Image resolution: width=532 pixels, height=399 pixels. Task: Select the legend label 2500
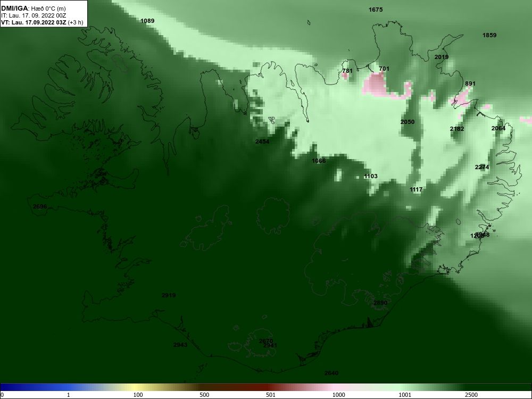471,395
